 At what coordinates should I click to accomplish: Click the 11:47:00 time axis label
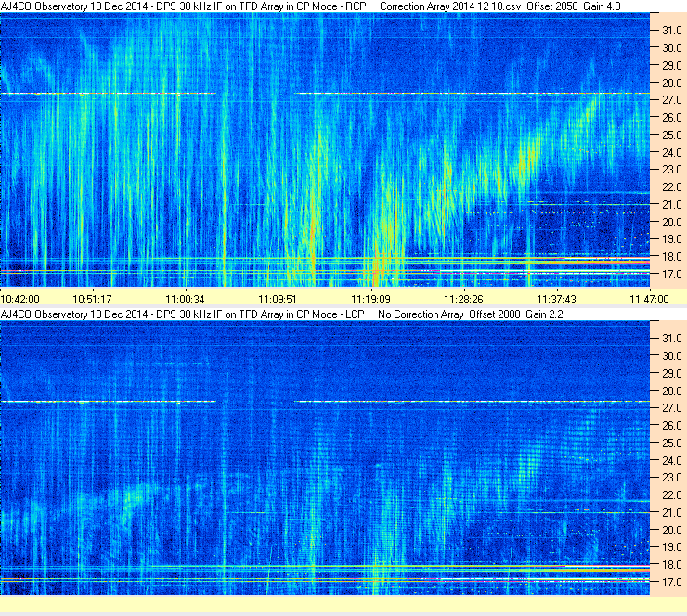[x=649, y=300]
